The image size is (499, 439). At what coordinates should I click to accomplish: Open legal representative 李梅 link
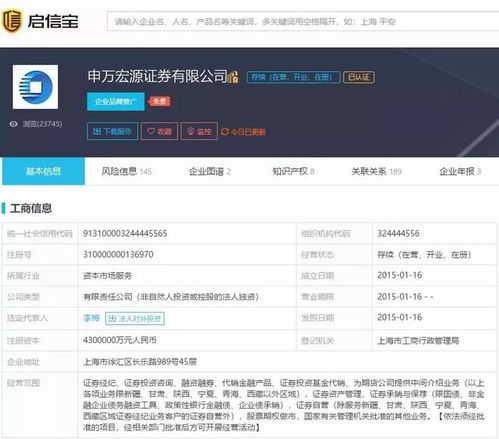pyautogui.click(x=91, y=318)
